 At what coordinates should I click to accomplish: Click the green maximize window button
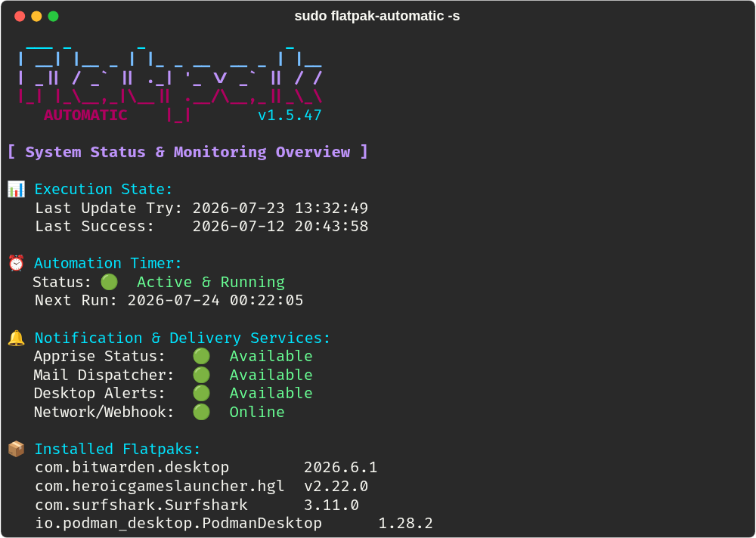[x=54, y=17]
